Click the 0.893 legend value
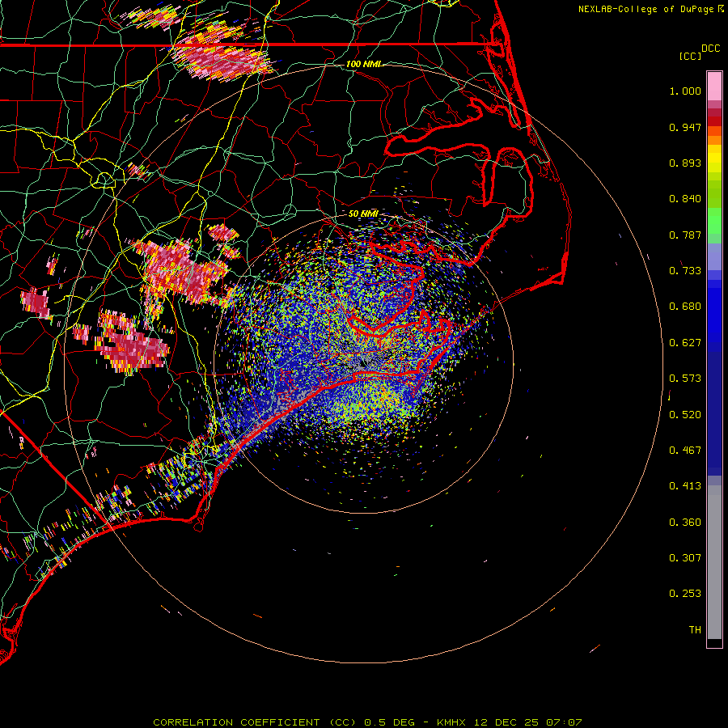Viewport: 728px width, 728px height. coord(685,163)
